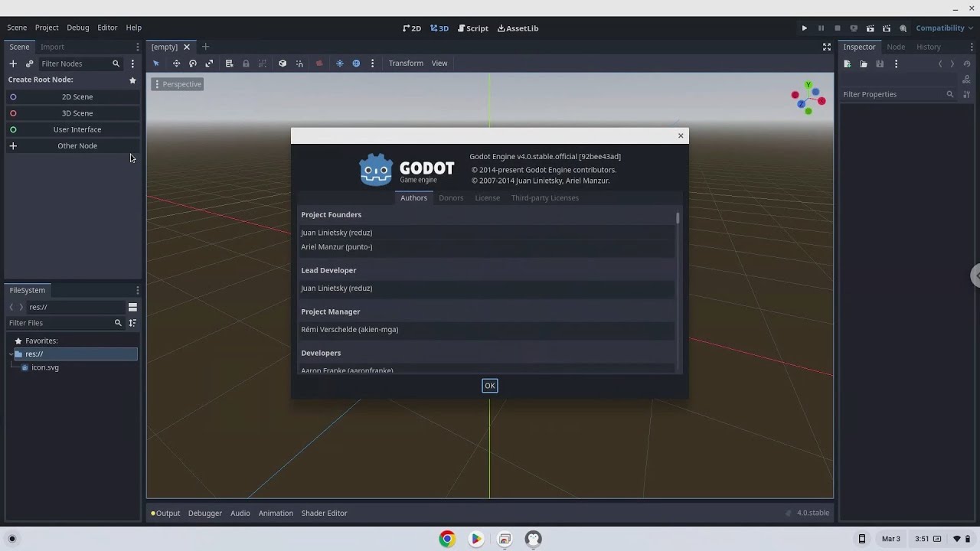Image resolution: width=980 pixels, height=551 pixels.
Task: Open sun and environment settings three-dot menu
Action: (373, 64)
